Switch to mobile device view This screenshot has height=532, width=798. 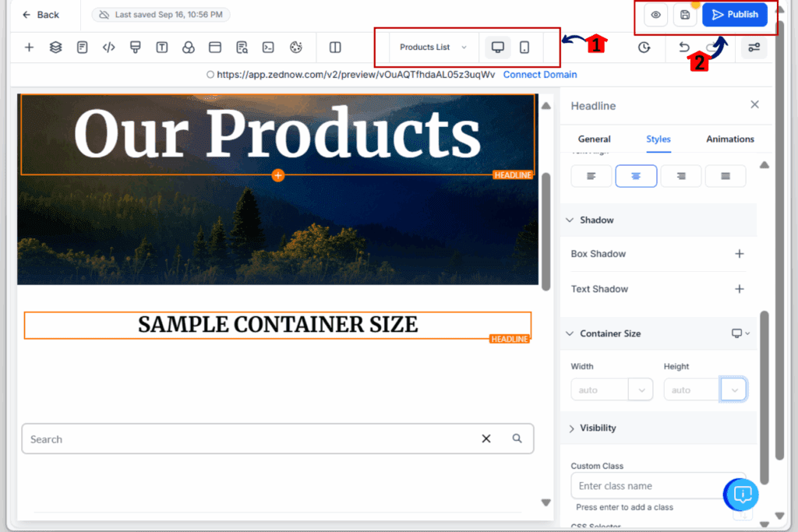click(524, 48)
